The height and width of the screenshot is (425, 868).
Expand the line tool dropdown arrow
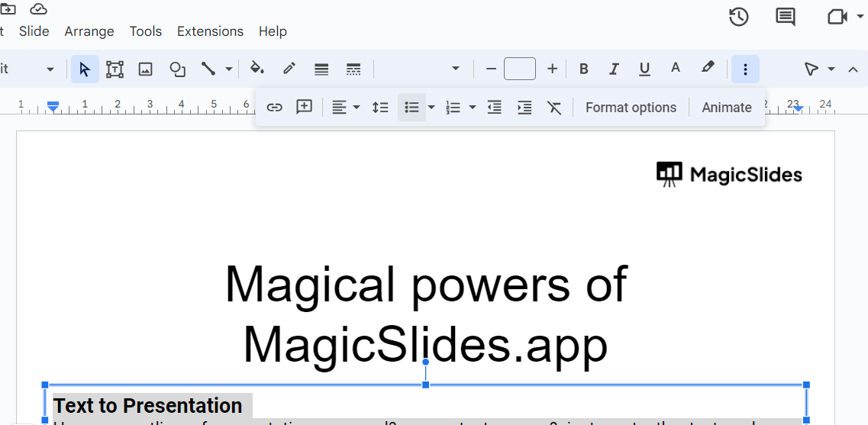click(228, 69)
